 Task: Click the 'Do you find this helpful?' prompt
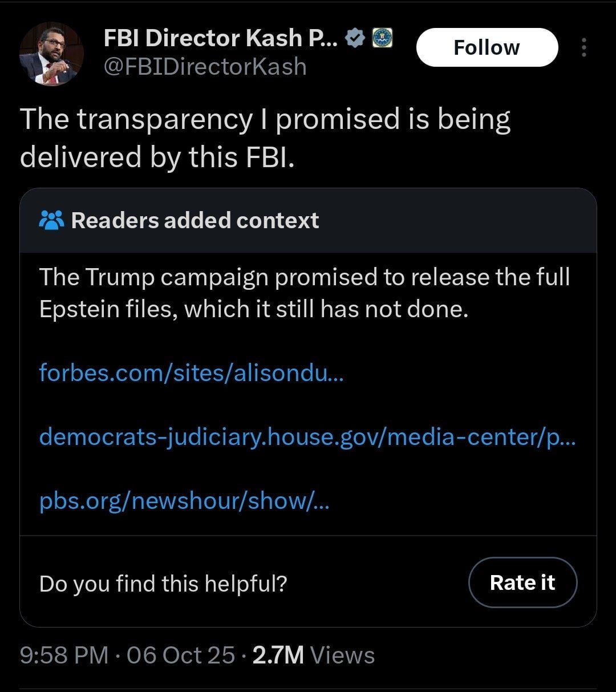coord(163,583)
